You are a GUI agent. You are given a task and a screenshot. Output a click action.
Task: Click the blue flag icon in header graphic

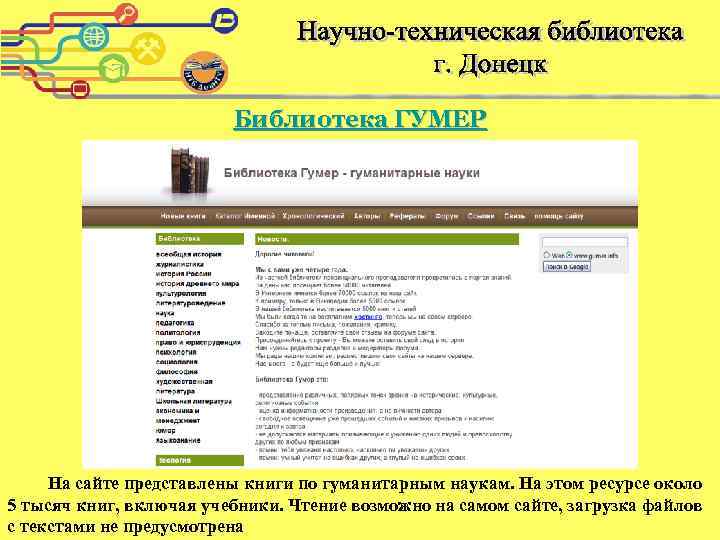(x=225, y=20)
